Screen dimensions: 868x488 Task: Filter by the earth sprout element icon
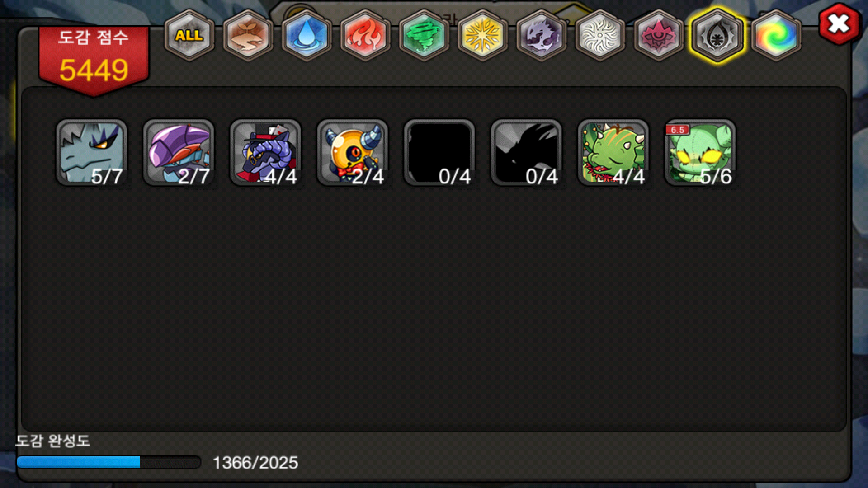coord(248,35)
